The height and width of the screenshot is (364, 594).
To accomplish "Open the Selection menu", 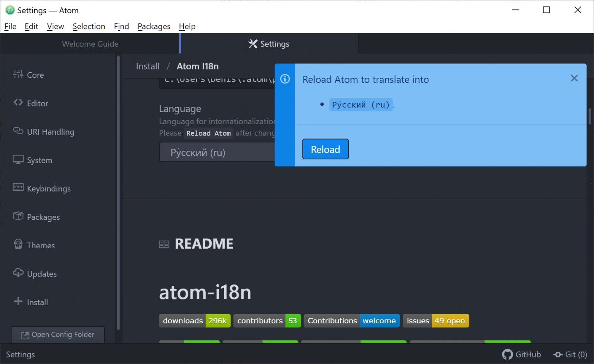I will coord(89,26).
